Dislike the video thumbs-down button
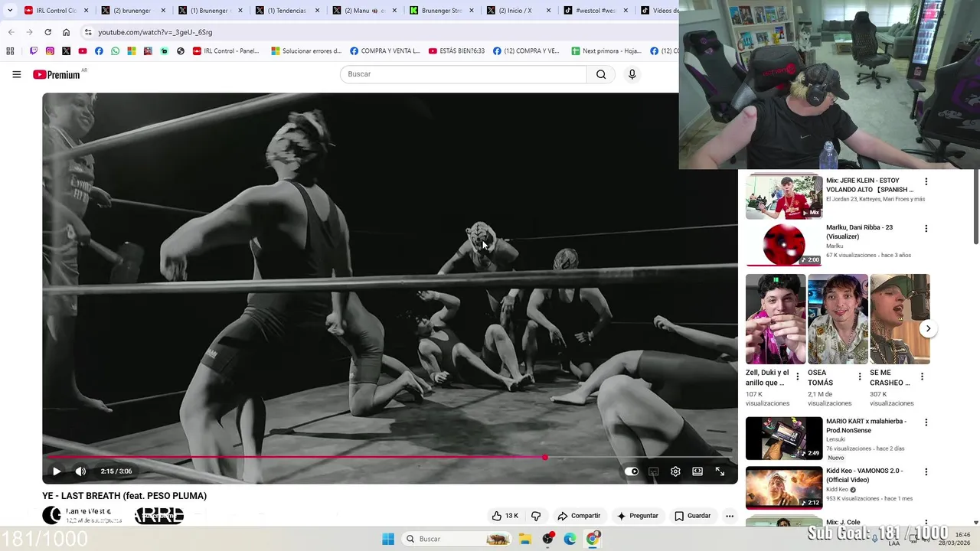980x551 pixels. (536, 516)
